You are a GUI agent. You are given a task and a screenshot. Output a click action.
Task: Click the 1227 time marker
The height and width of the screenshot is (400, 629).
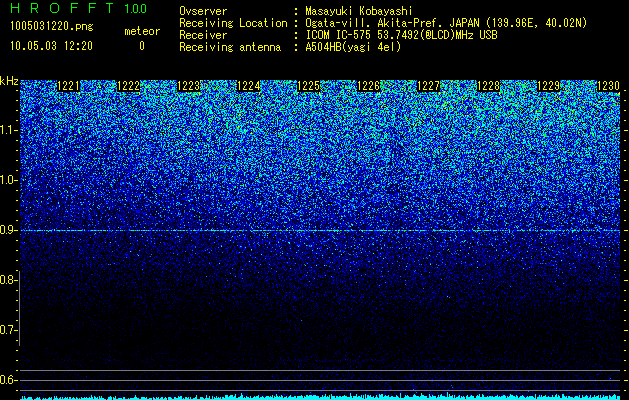point(428,86)
